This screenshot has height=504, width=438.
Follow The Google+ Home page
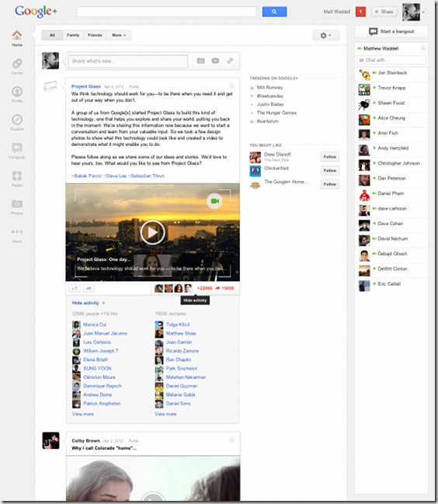pyautogui.click(x=330, y=184)
